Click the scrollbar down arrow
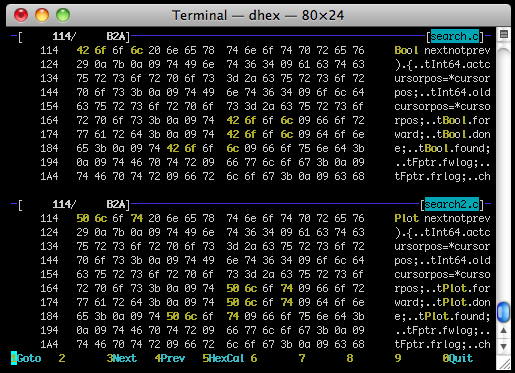515x373 pixels. point(503,347)
